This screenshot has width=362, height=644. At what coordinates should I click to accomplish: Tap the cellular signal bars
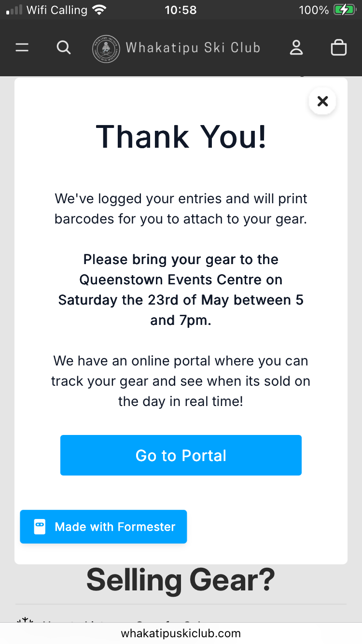pyautogui.click(x=14, y=10)
